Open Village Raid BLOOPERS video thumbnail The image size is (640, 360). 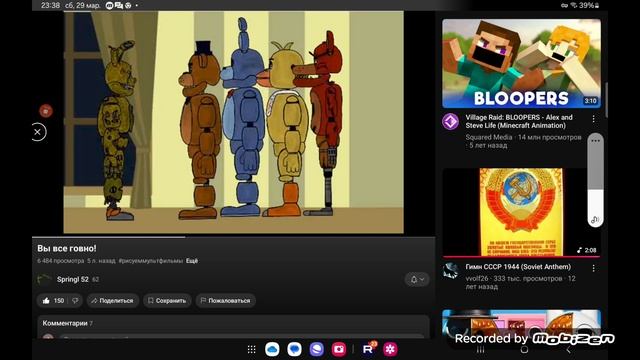point(521,63)
